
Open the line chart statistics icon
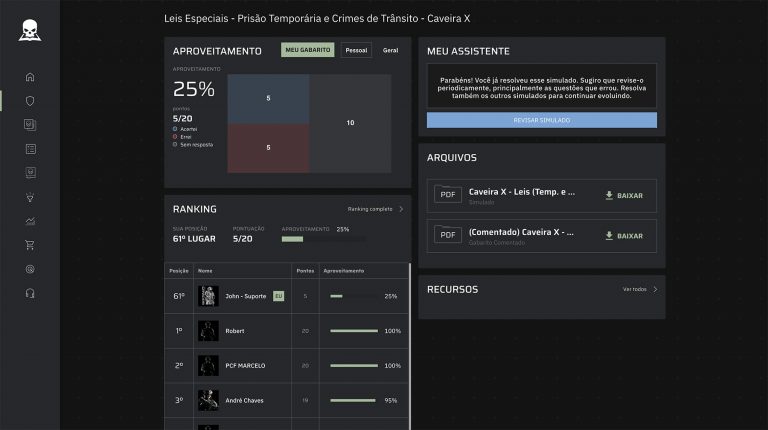tap(30, 221)
